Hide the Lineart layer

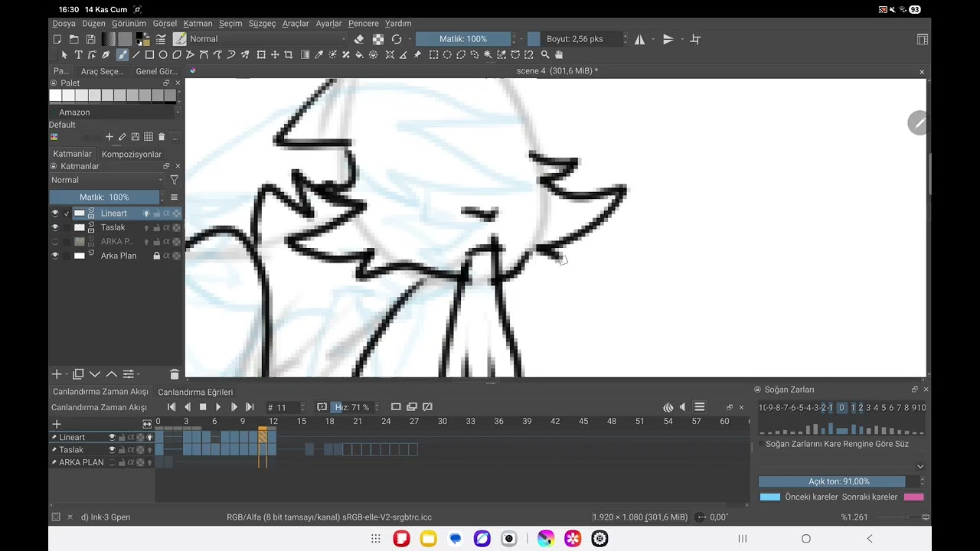coord(54,214)
